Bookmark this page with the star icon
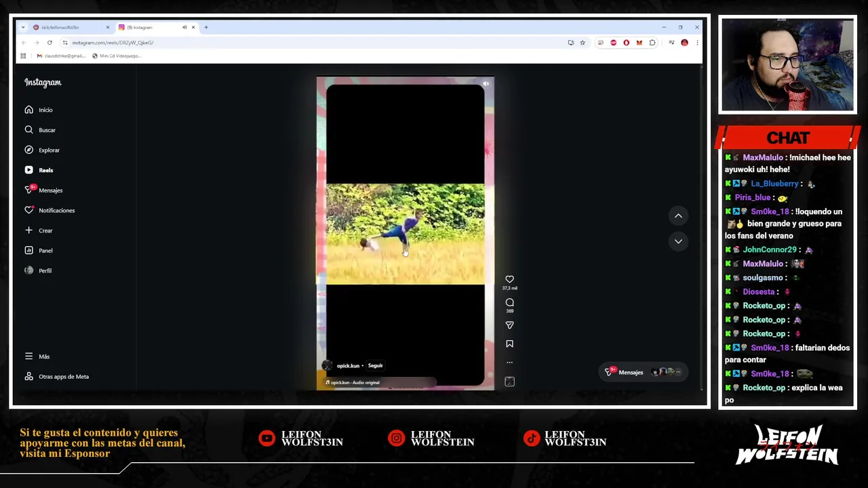 (x=582, y=43)
